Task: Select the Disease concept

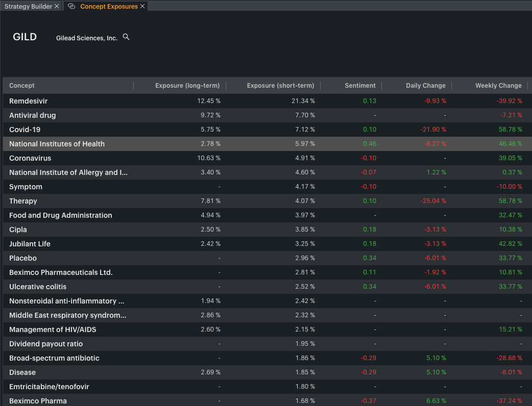Action: tap(22, 372)
